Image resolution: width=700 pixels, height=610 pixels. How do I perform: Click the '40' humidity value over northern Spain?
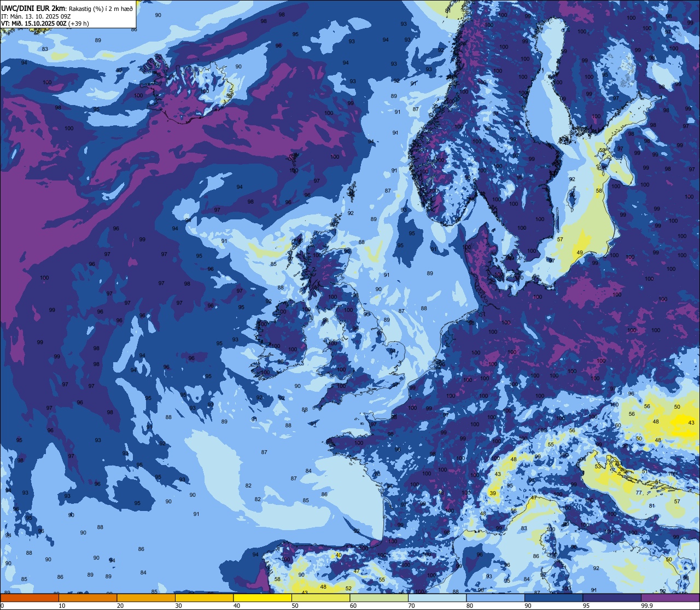tap(339, 555)
